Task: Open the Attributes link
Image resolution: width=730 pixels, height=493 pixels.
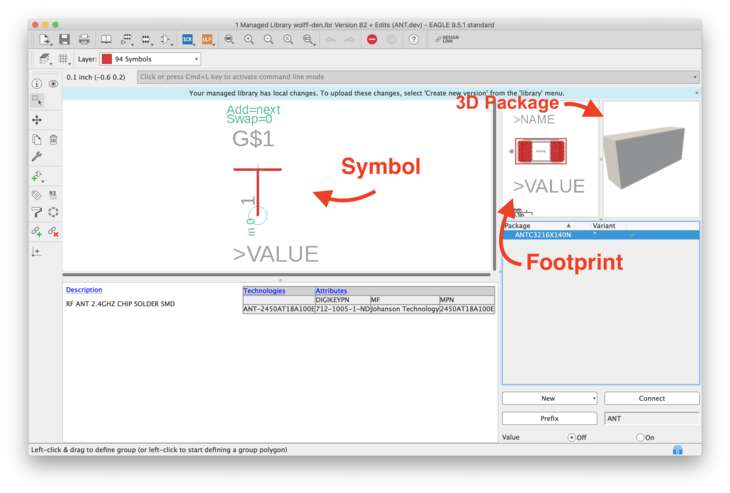Action: pyautogui.click(x=331, y=290)
